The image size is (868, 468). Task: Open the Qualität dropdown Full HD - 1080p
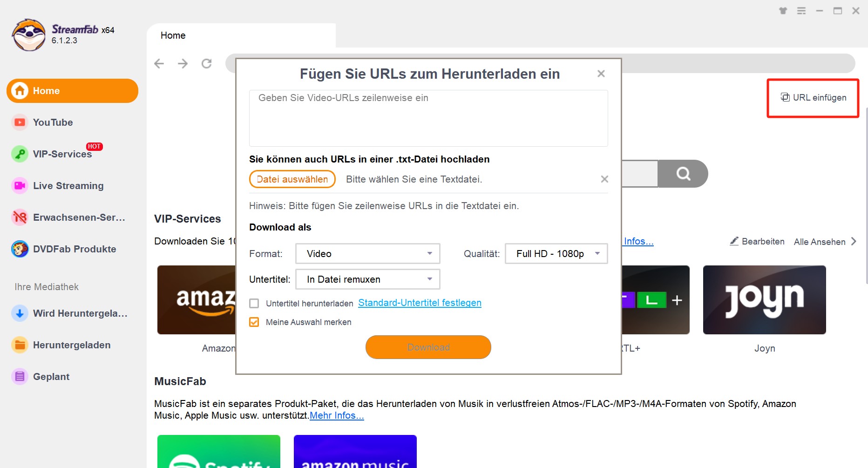[x=556, y=254]
